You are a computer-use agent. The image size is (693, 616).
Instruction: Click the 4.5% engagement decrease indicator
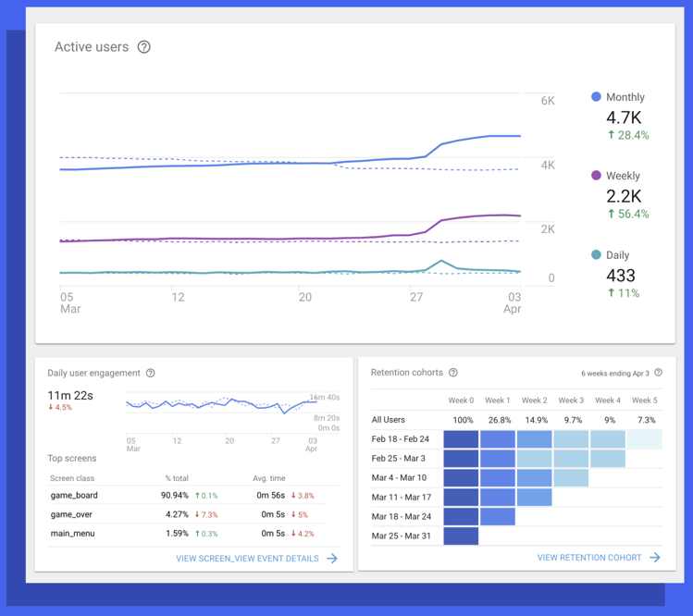(60, 407)
